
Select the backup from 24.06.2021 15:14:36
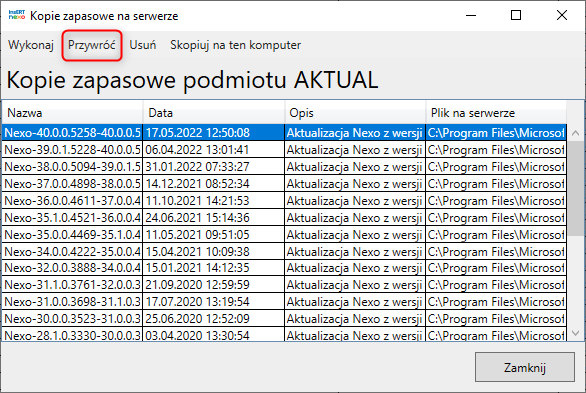click(x=284, y=217)
